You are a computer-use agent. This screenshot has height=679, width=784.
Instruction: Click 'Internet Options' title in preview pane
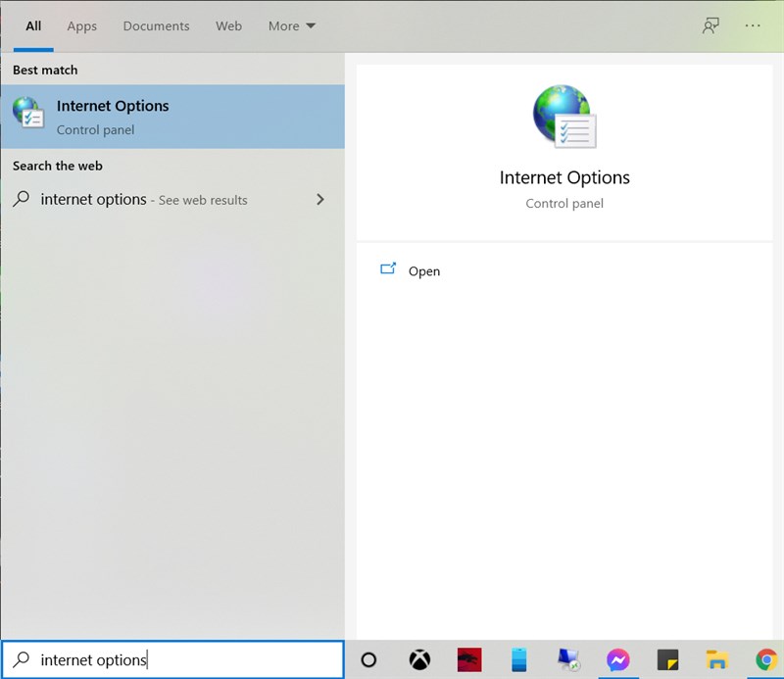click(564, 177)
